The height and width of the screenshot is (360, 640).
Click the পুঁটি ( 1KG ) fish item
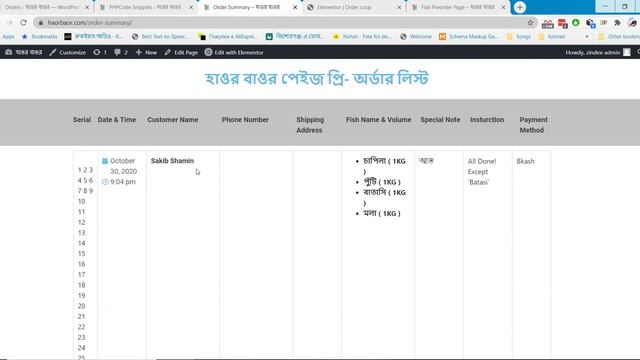tap(382, 182)
